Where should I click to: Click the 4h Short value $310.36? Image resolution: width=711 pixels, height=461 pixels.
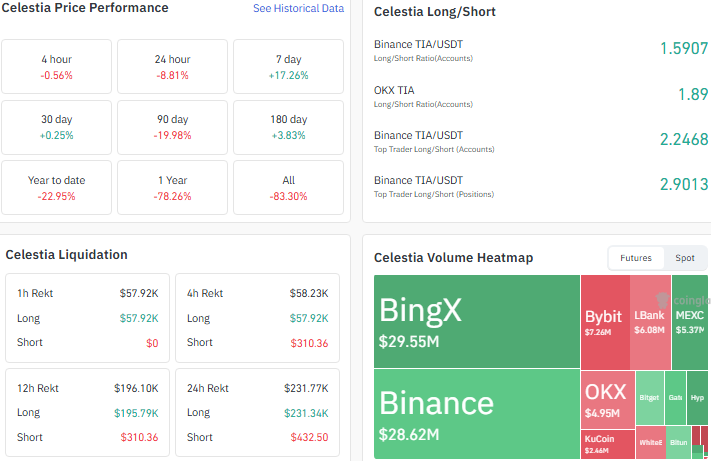(309, 343)
